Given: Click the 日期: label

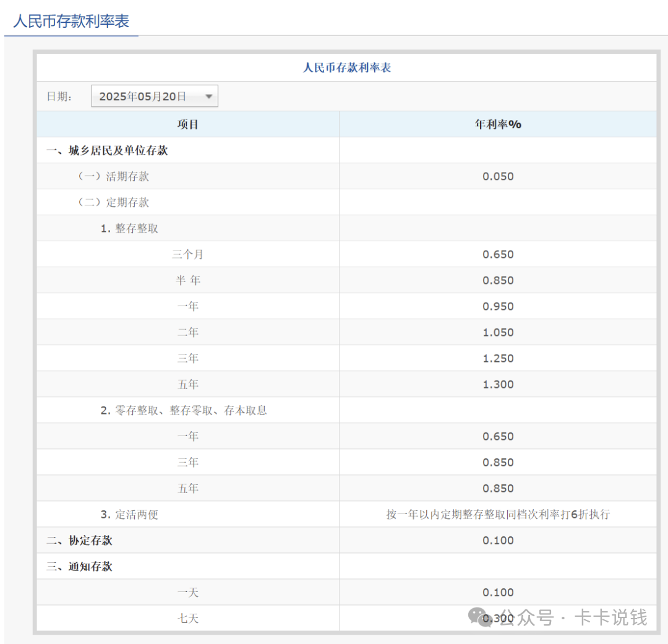Looking at the screenshot, I should coord(59,97).
